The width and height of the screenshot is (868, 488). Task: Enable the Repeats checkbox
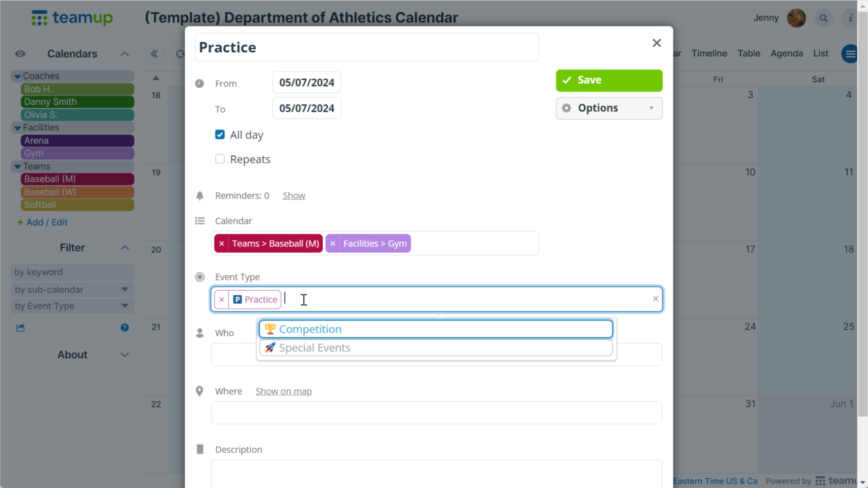click(x=220, y=159)
